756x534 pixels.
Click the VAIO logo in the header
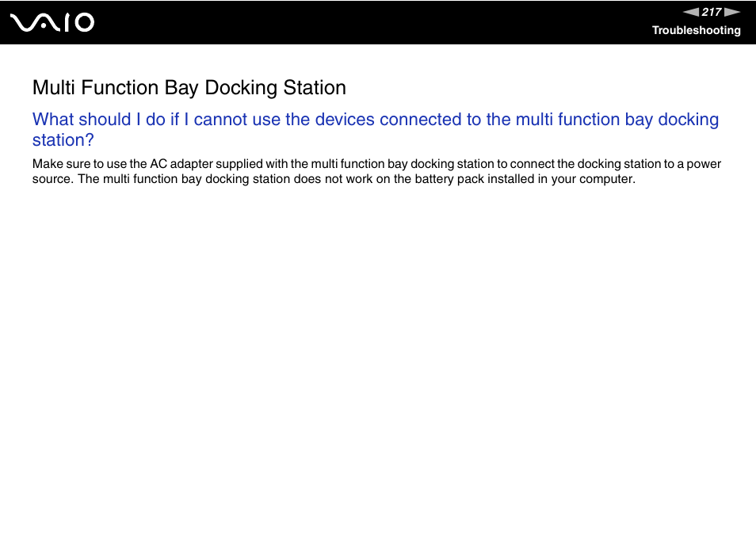point(52,23)
